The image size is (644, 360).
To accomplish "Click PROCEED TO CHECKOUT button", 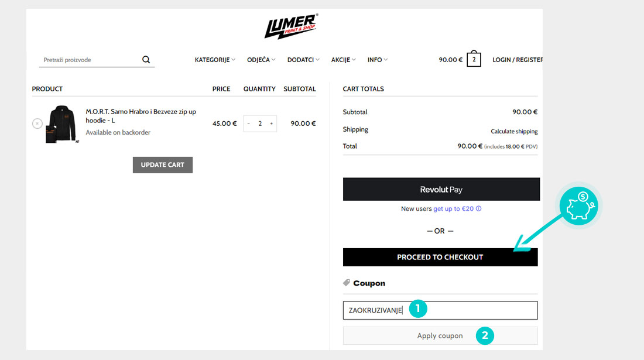I will (440, 257).
